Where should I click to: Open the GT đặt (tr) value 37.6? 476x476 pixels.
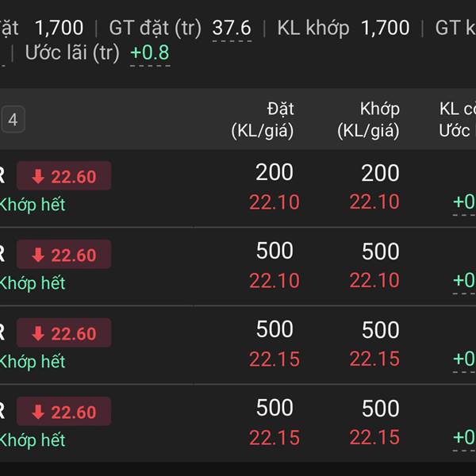[232, 29]
